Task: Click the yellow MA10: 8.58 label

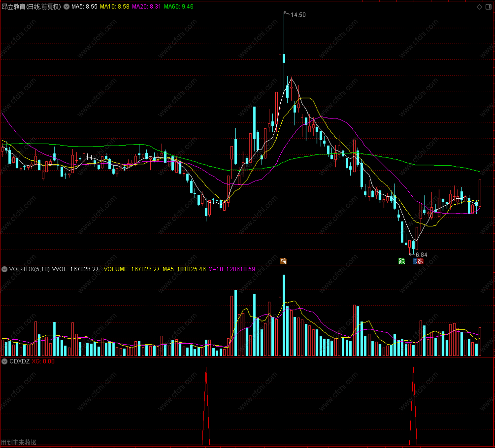Action: point(115,7)
